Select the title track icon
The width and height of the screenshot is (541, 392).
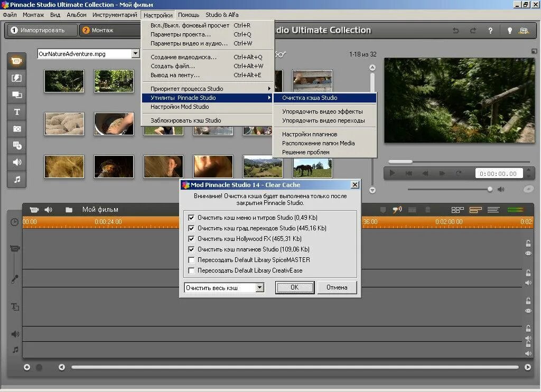coord(15,307)
